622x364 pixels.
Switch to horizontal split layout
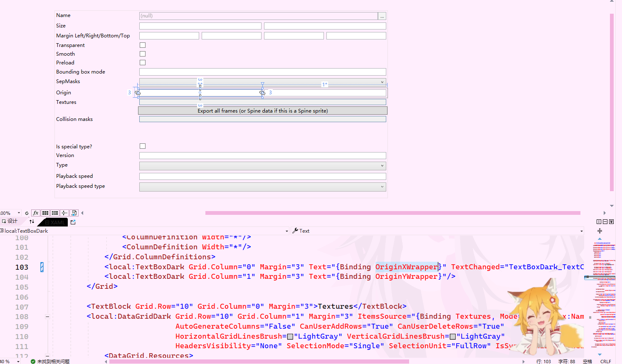pos(605,222)
